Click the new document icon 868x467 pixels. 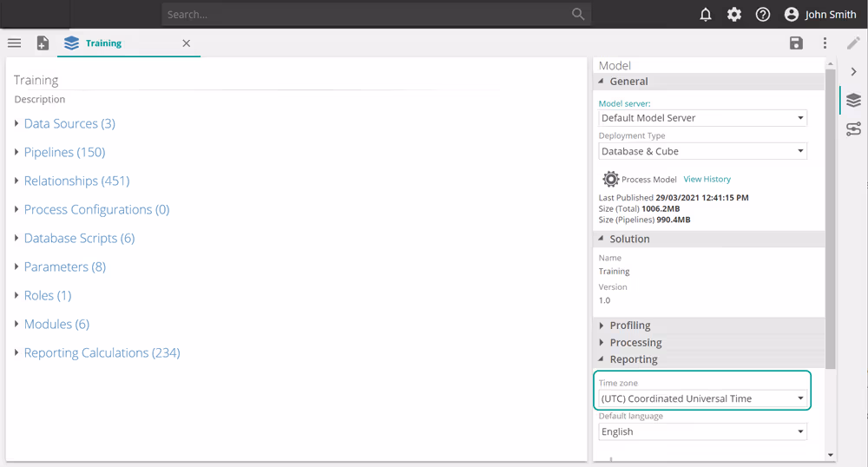point(43,43)
